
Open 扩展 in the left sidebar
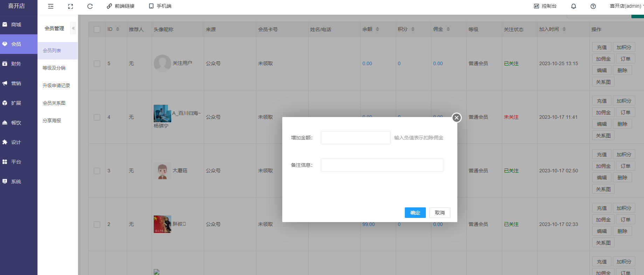[x=19, y=103]
